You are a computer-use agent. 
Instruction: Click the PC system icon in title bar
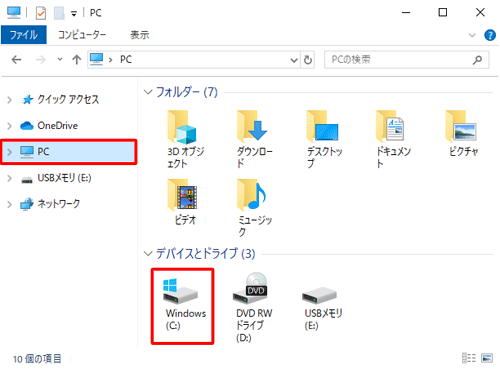click(14, 12)
